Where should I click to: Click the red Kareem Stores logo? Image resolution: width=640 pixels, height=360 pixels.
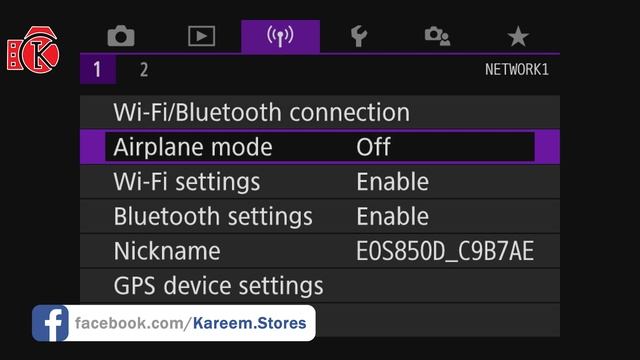click(x=33, y=50)
